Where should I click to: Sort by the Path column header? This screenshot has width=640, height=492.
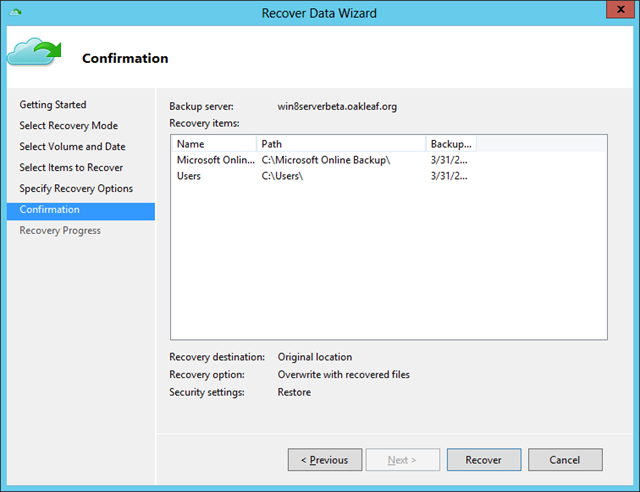[x=341, y=144]
